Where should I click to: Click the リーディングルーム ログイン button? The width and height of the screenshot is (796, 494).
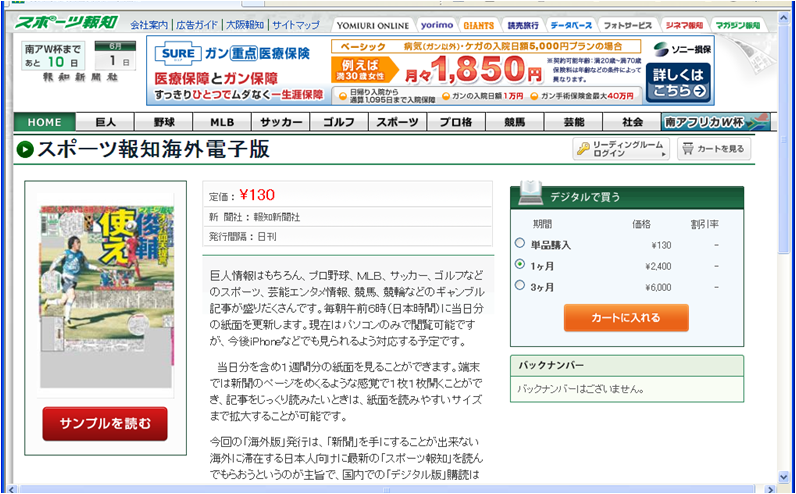coord(621,149)
